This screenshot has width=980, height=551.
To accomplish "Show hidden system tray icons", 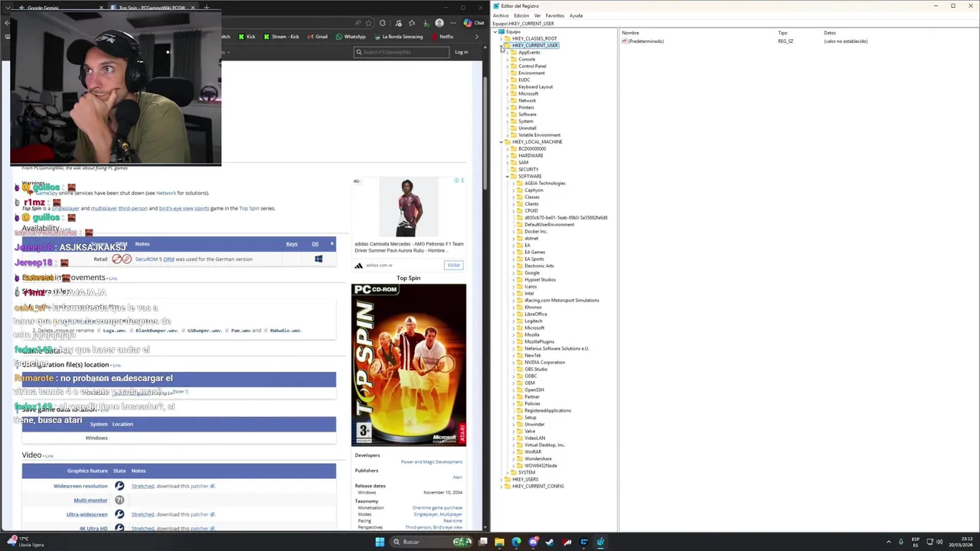I will coord(889,542).
